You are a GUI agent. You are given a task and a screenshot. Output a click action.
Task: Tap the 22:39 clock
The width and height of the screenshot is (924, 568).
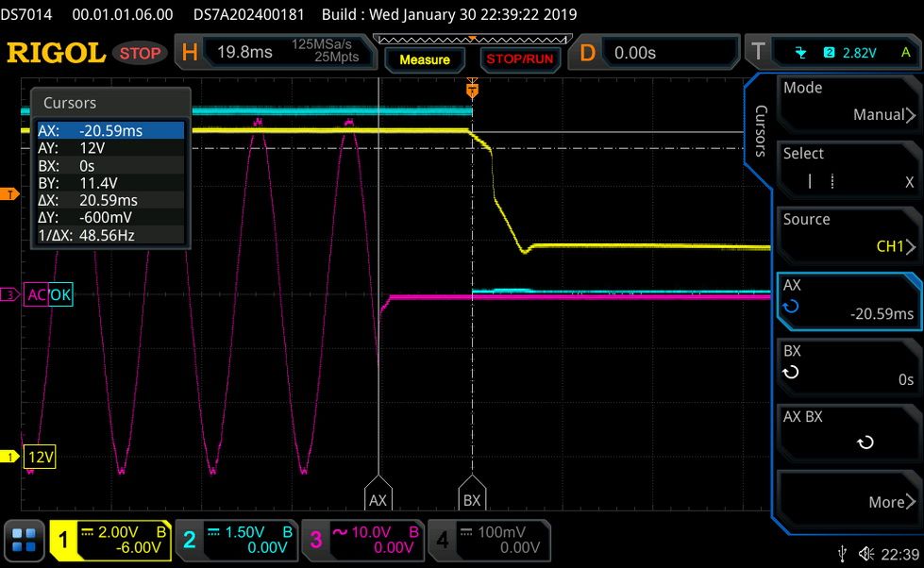click(899, 555)
